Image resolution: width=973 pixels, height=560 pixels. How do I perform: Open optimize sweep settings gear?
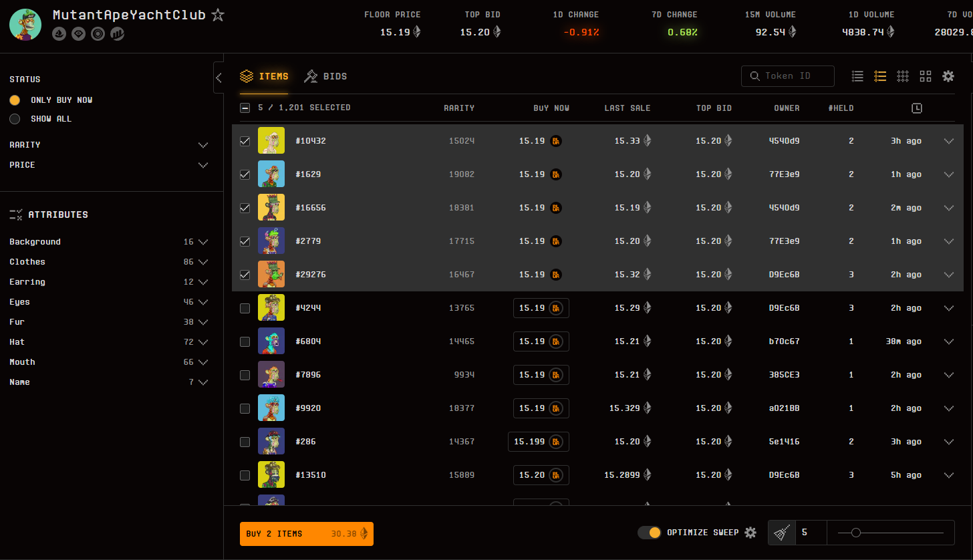(x=750, y=533)
